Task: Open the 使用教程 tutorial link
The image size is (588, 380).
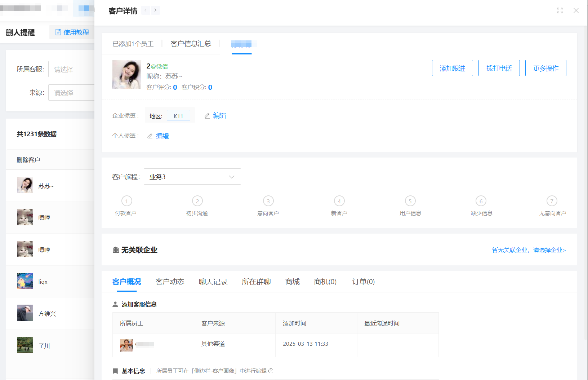Action: point(72,32)
